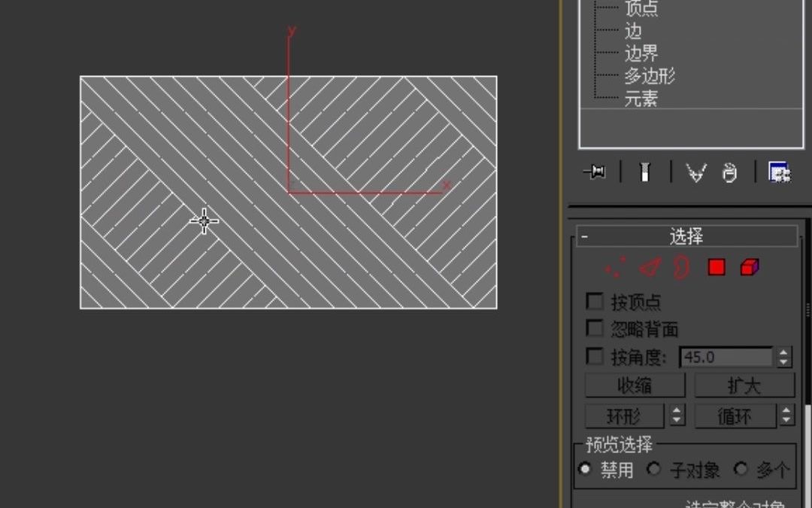The image size is (812, 508).
Task: Enable the 按顶点 checkbox
Action: [595, 302]
